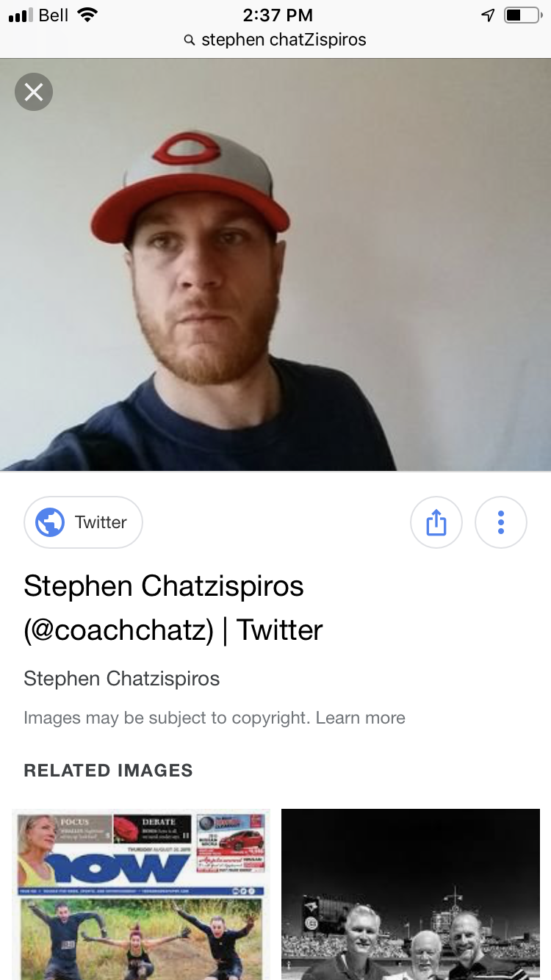Tap the cellular signal bars icon
Image resolution: width=551 pixels, height=980 pixels.
coord(21,15)
